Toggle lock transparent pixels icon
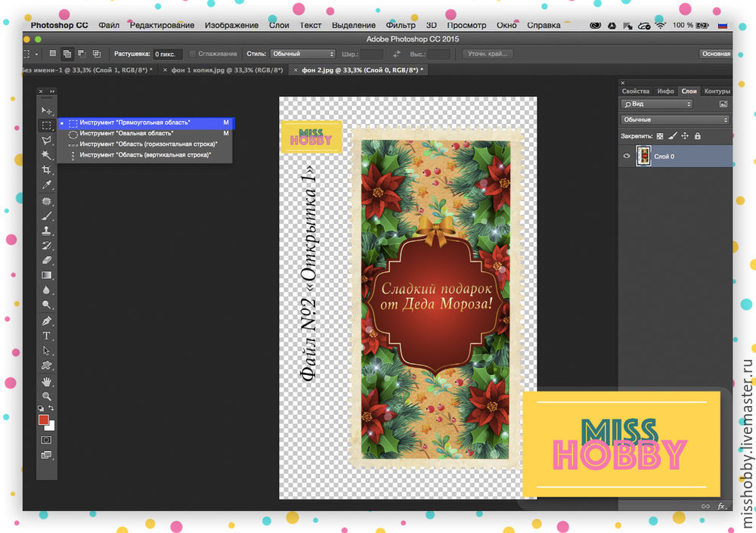The image size is (756, 533). [659, 136]
